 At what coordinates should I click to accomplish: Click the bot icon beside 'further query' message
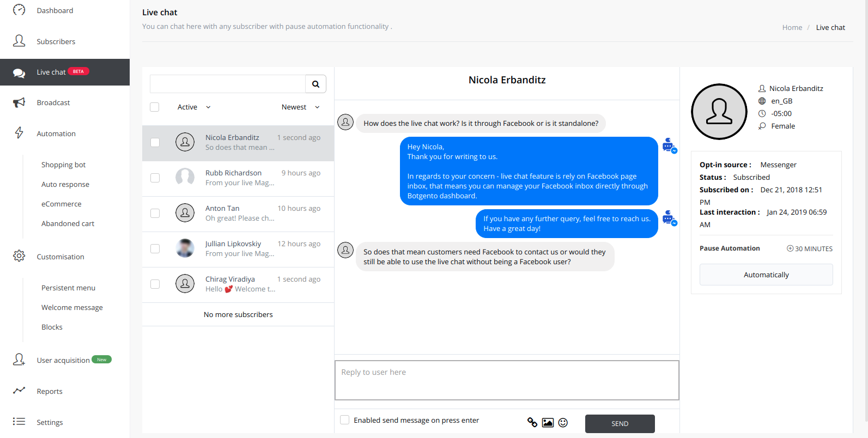pos(670,218)
